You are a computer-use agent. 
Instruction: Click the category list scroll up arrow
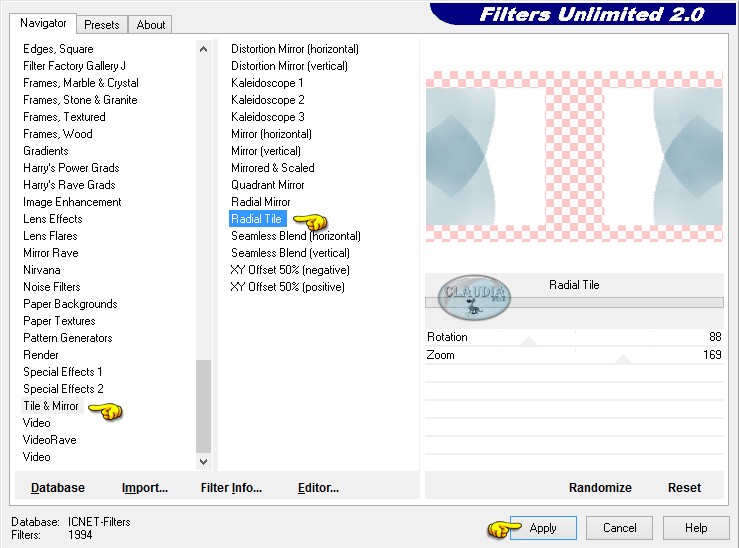(204, 49)
